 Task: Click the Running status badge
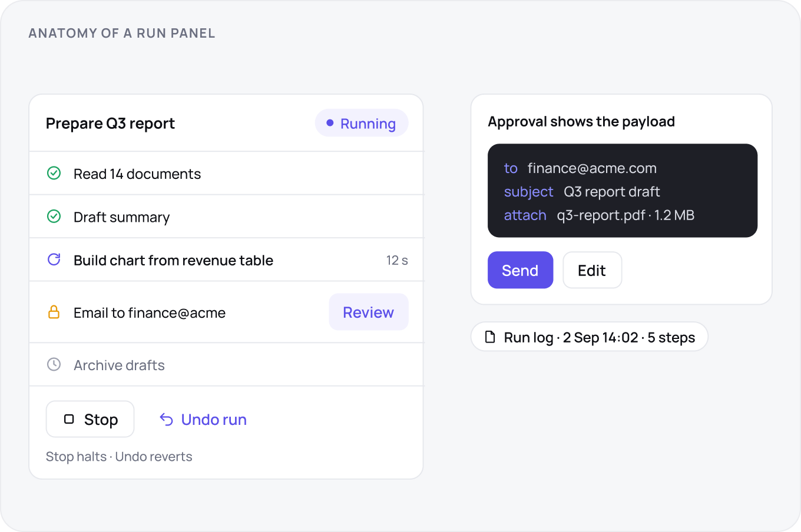click(x=362, y=123)
